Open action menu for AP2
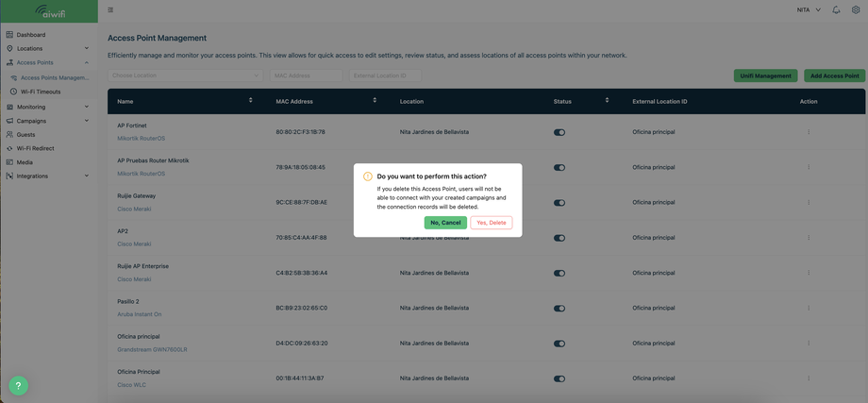868x403 pixels. [809, 238]
